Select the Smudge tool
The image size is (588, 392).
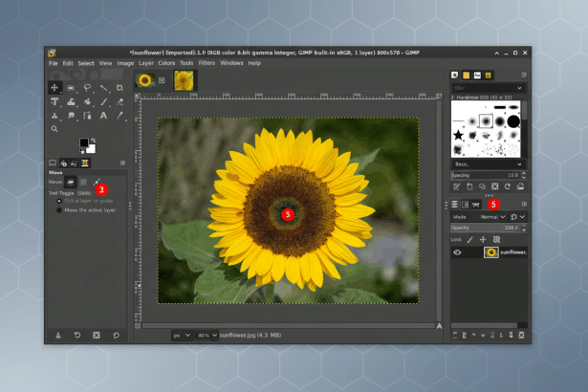point(71,116)
